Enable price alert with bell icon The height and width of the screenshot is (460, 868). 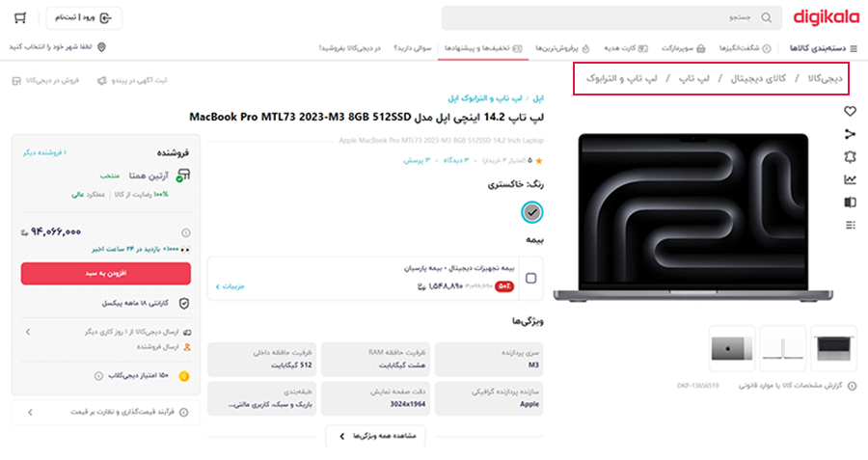(x=851, y=157)
